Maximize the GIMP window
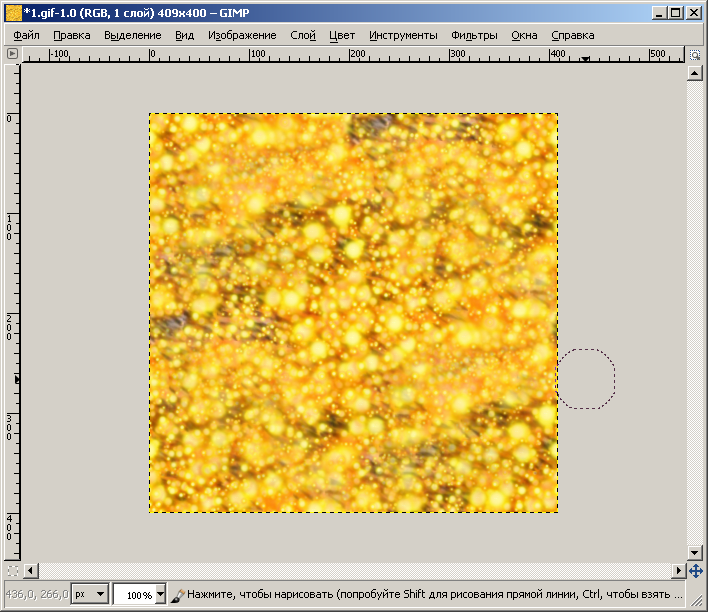Viewport: 708px width, 612px height. [x=676, y=13]
